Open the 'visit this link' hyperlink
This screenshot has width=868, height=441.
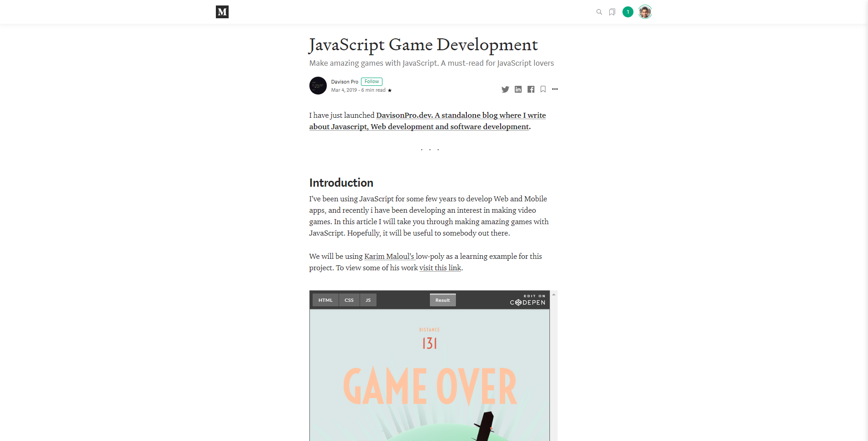click(440, 268)
